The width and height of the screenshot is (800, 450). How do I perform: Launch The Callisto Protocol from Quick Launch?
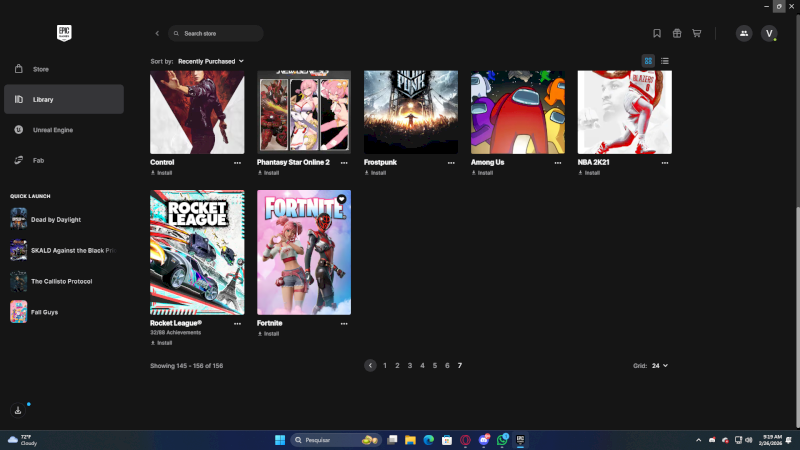(x=64, y=281)
